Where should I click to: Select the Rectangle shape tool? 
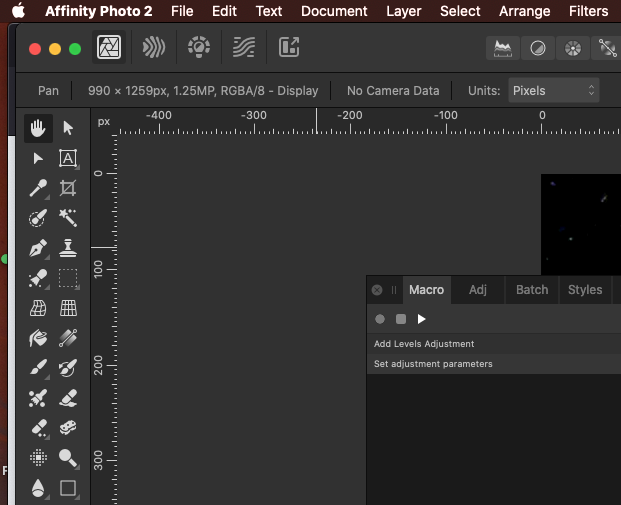68,488
